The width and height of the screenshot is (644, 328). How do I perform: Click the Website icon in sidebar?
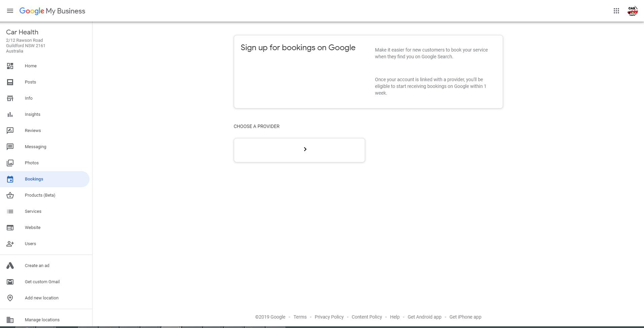click(x=10, y=228)
